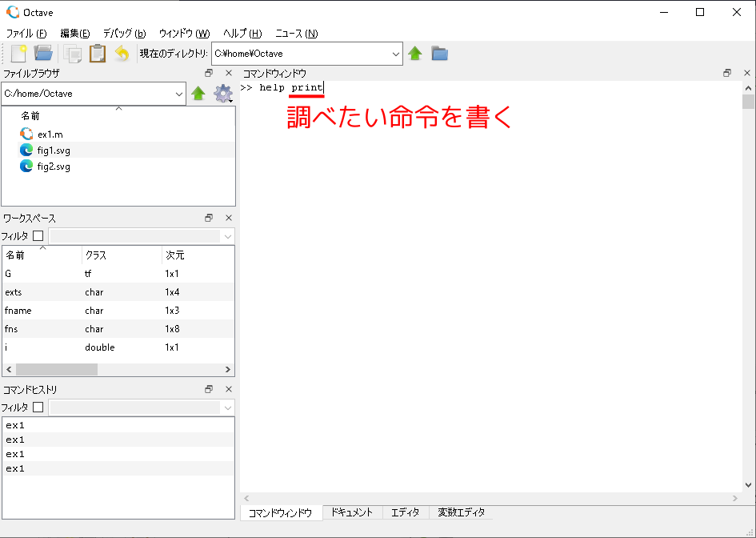
Task: Switch to the ドキュメント tab
Action: pyautogui.click(x=352, y=512)
